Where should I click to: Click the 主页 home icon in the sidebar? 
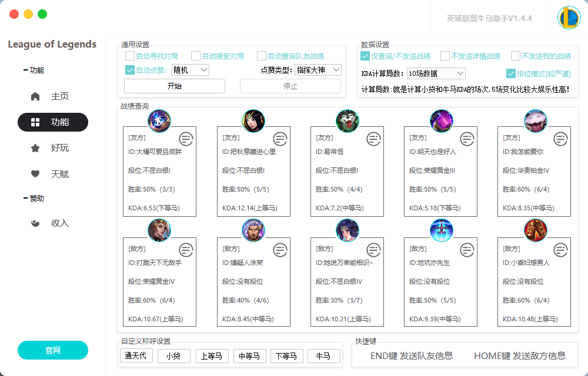point(35,96)
